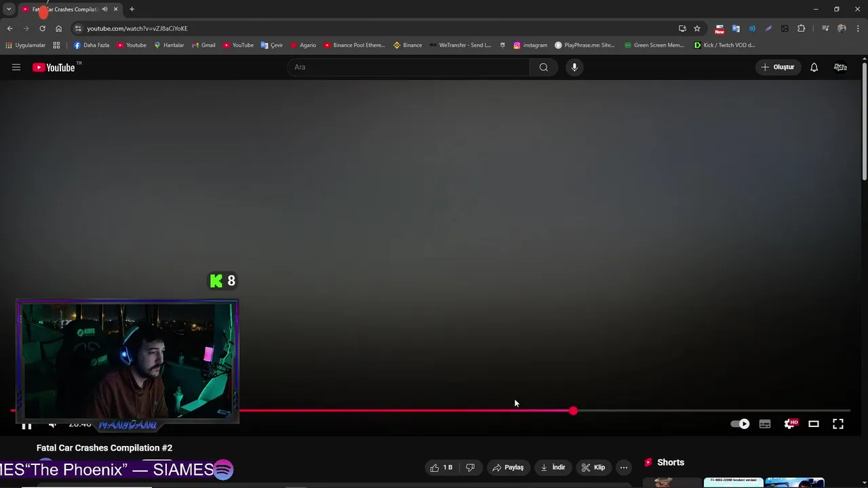Open the tab search dropdown arrow
Viewport: 868px width, 488px height.
9,9
